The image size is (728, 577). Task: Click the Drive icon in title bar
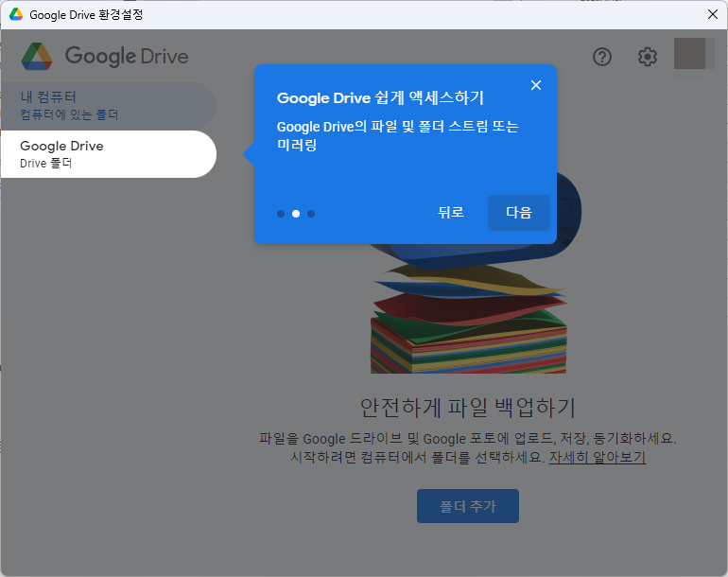pos(16,14)
